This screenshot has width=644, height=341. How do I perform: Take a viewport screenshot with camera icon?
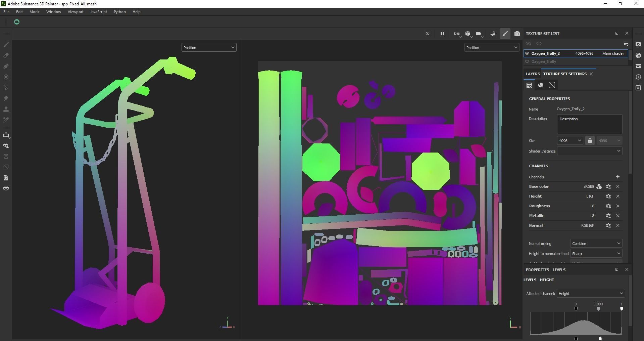(x=517, y=34)
